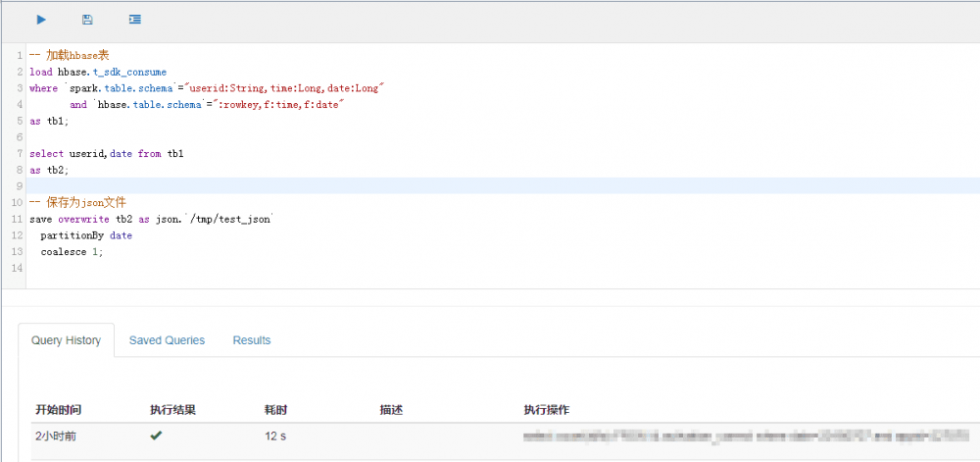
Task: Select the 耗时 column header
Action: click(x=275, y=409)
